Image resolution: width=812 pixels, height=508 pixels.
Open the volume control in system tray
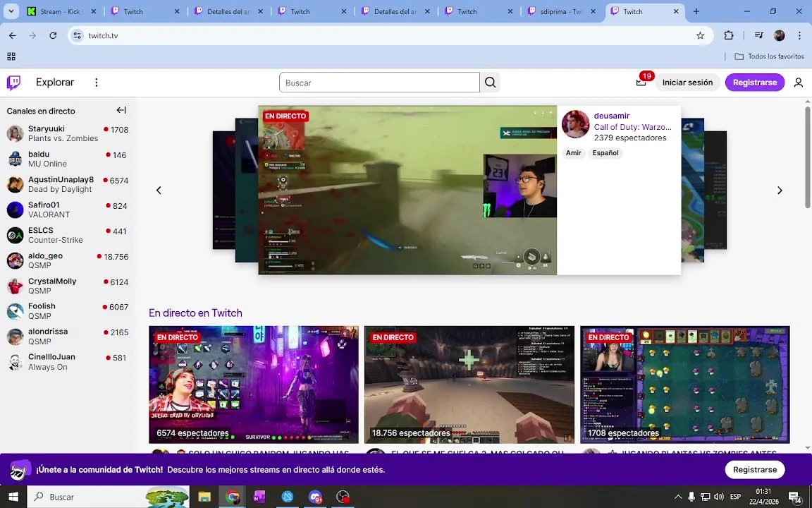point(719,497)
